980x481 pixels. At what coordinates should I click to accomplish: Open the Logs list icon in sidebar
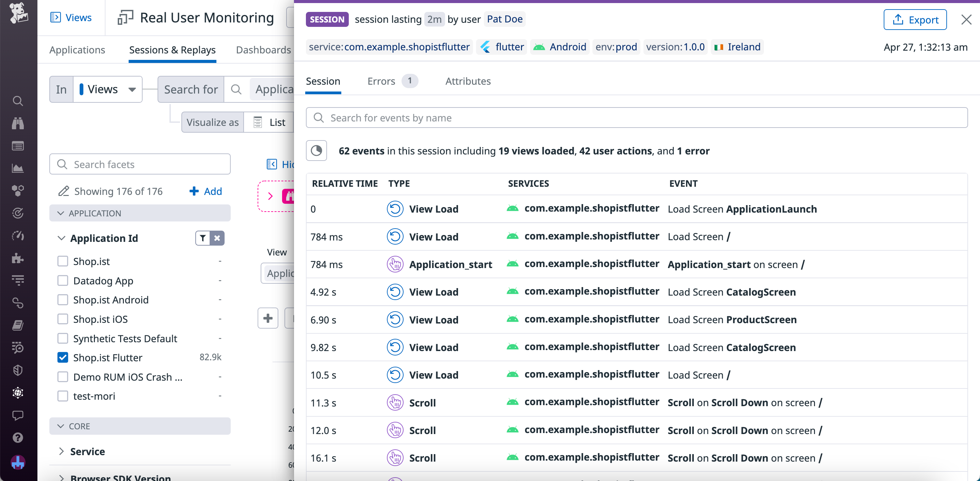(18, 146)
